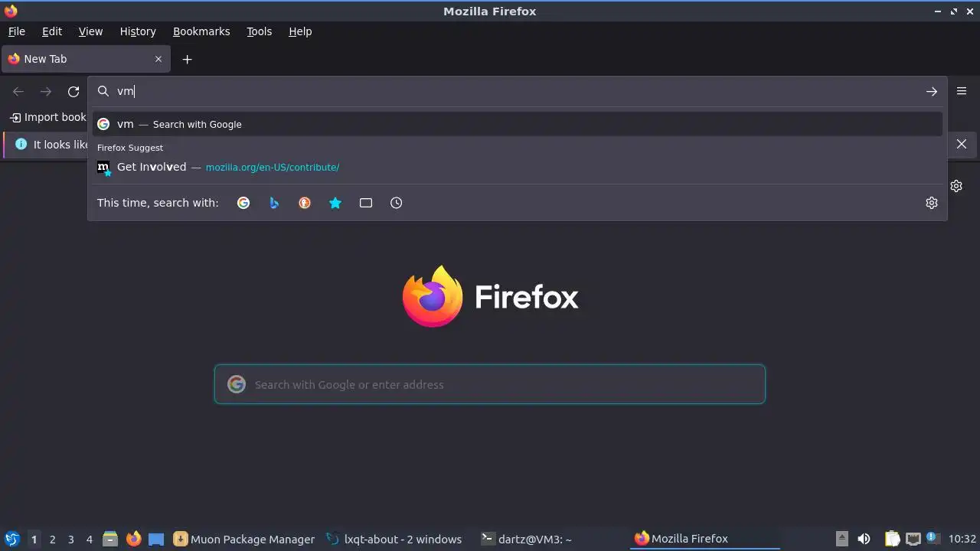Switch to the lxqt-about windows group
The image size is (980, 551).
click(394, 539)
